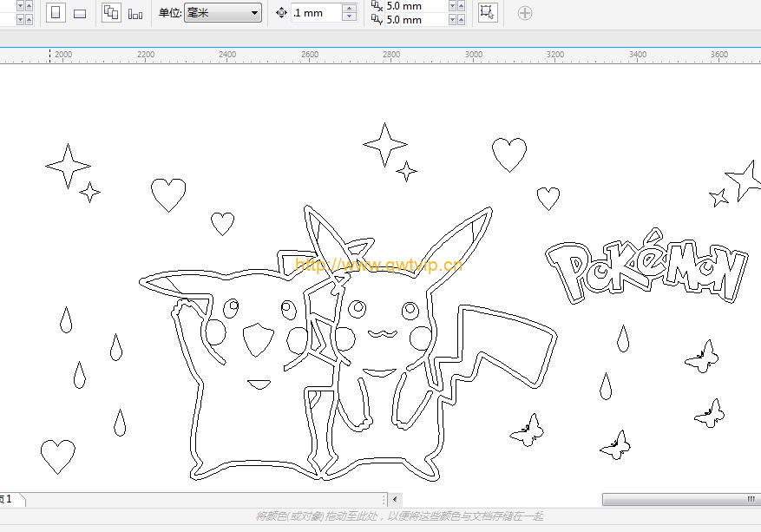
Task: Increase the duplicate X distance value
Action: click(x=461, y=6)
